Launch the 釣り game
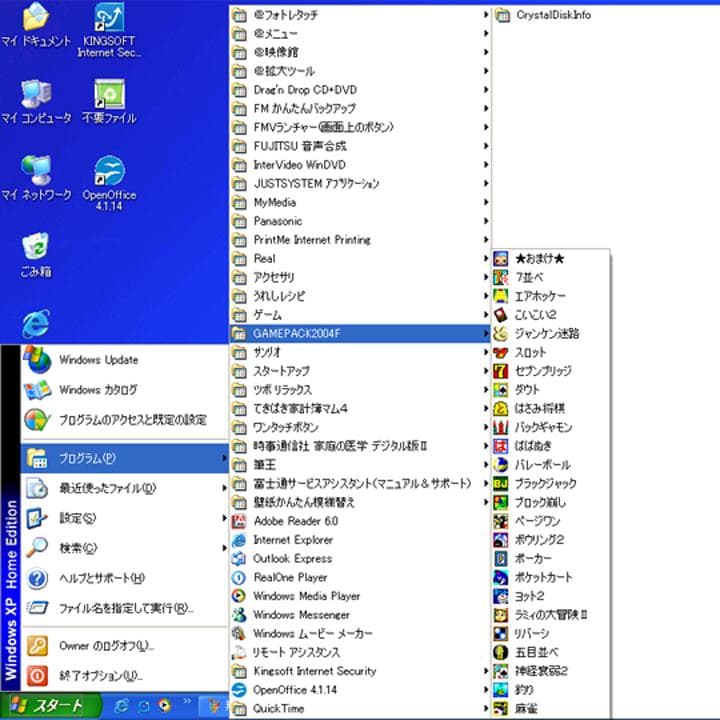 (x=551, y=690)
